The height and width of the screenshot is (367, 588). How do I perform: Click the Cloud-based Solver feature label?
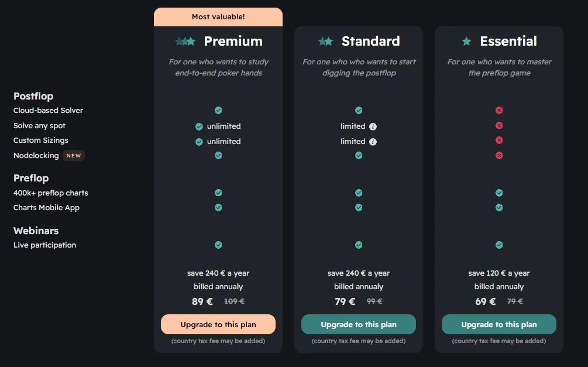48,110
